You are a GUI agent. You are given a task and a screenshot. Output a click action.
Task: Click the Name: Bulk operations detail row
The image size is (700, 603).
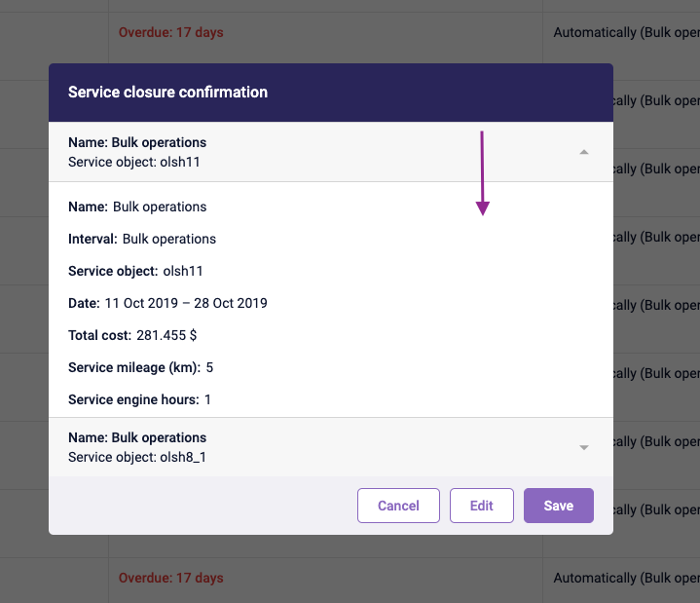point(137,207)
